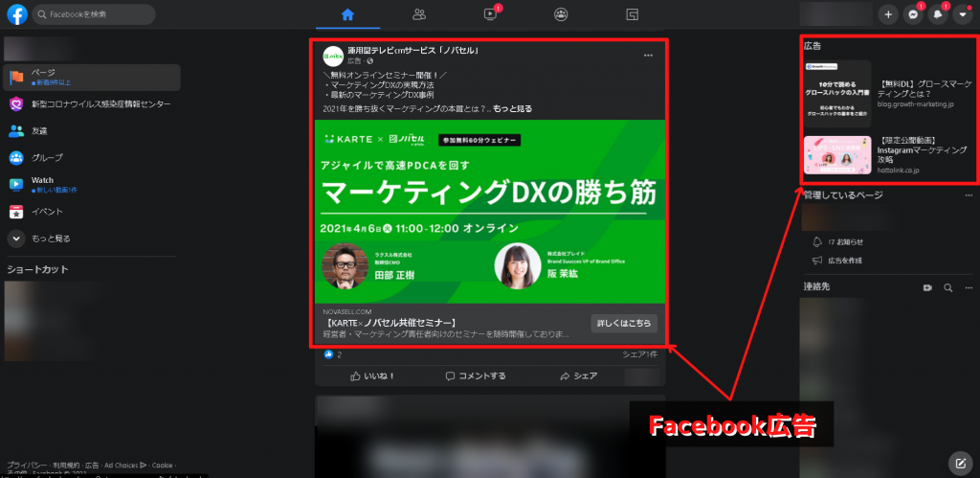
Task: Open グループ in the left sidebar
Action: [x=92, y=158]
